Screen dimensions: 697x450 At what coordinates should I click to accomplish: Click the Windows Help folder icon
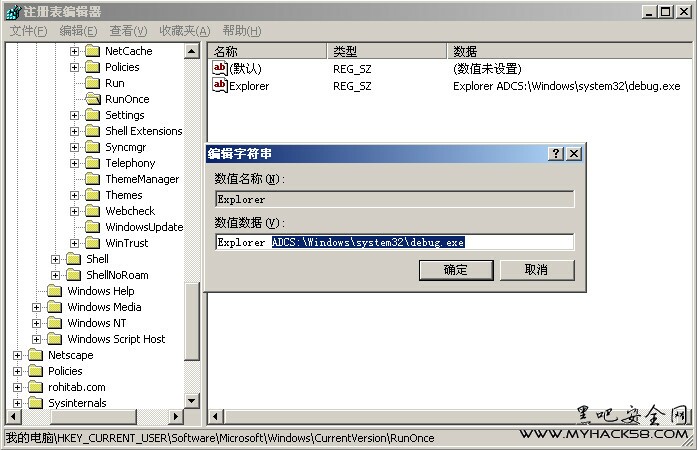pyautogui.click(x=54, y=291)
